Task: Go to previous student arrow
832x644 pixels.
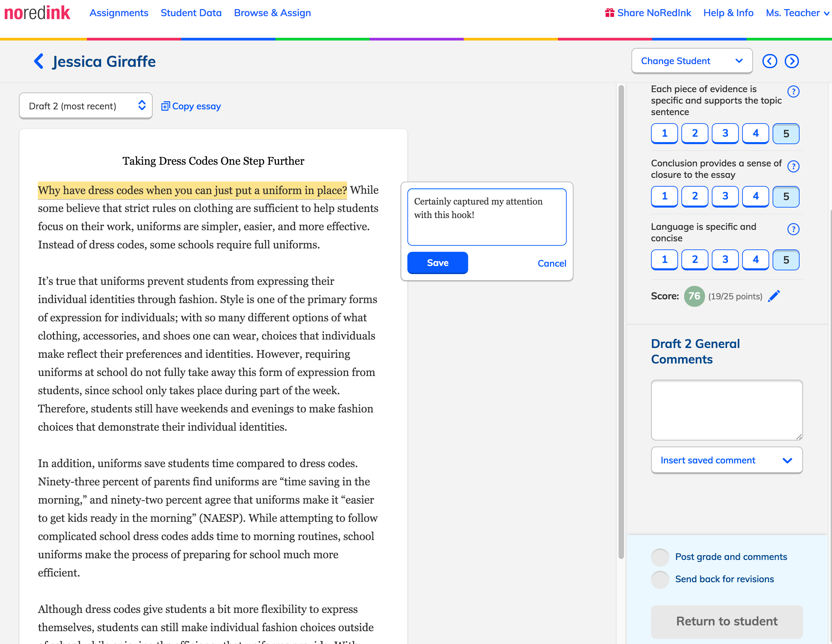Action: tap(770, 61)
